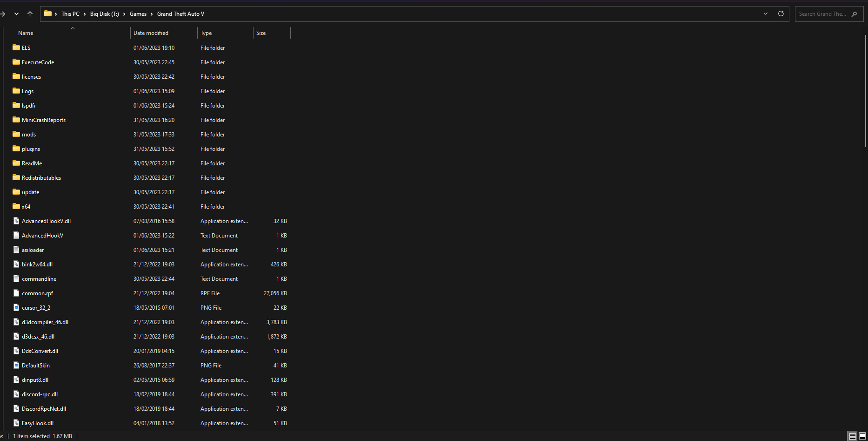The width and height of the screenshot is (868, 441).
Task: Refresh the Grand Theft Auto V folder
Action: (781, 14)
